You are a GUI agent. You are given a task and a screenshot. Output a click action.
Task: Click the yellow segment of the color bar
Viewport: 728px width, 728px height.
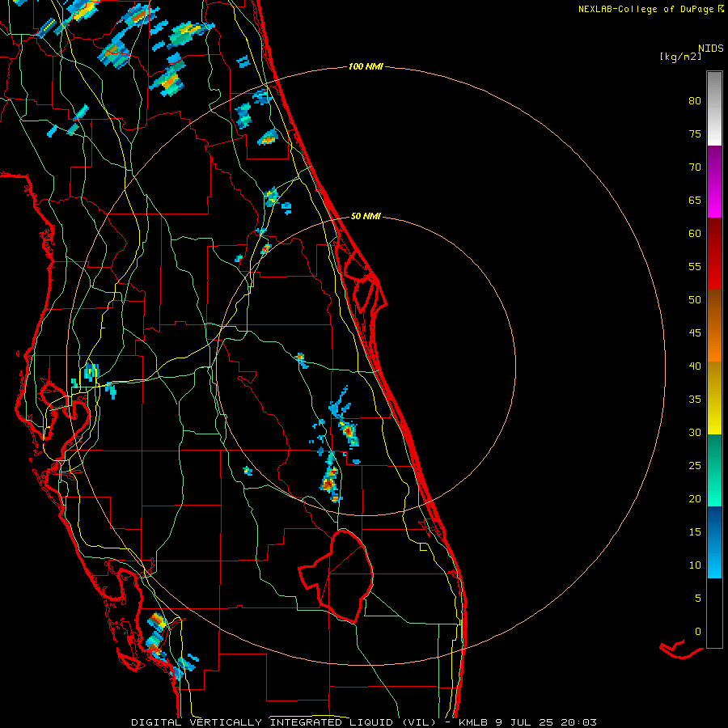click(x=714, y=398)
